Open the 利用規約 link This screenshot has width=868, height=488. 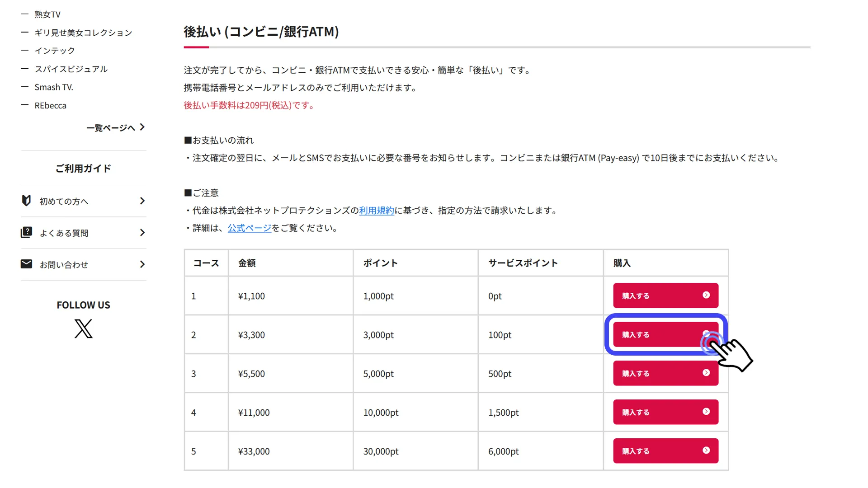point(376,211)
